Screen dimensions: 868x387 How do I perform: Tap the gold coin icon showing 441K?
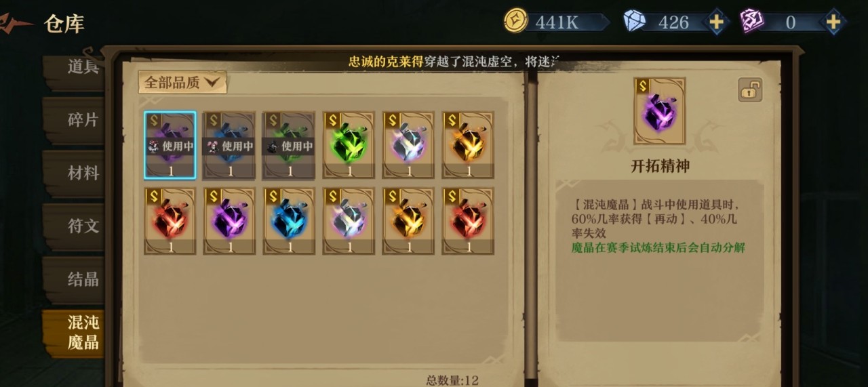tap(516, 20)
